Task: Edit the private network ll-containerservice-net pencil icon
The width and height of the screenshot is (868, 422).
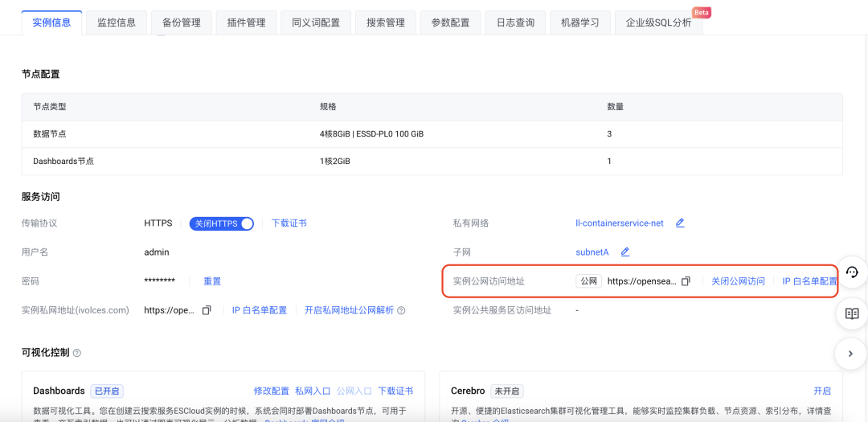Action: click(x=681, y=223)
